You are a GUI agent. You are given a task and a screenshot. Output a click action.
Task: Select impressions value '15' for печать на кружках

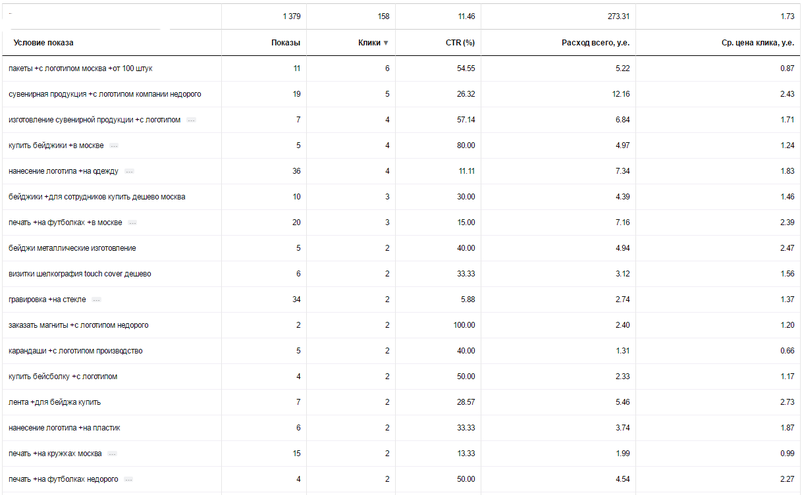(x=296, y=453)
